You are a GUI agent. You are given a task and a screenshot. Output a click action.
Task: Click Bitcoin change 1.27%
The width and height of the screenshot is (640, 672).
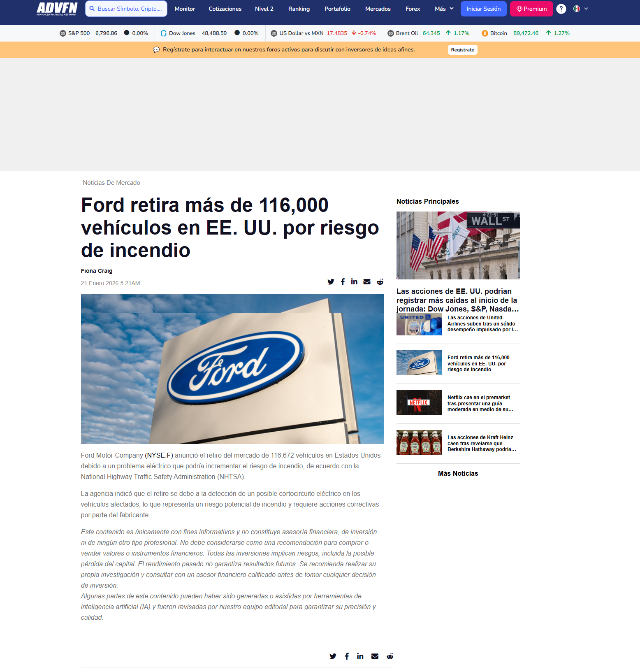pos(561,33)
